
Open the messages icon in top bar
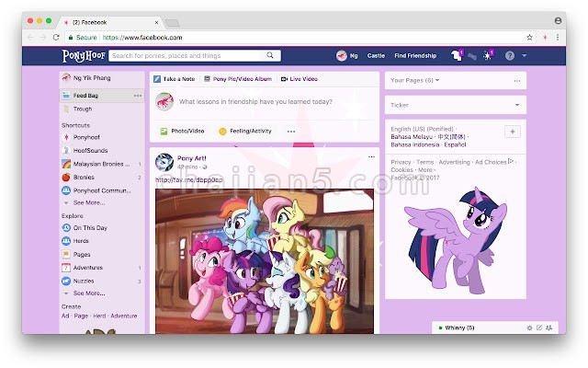(x=472, y=56)
